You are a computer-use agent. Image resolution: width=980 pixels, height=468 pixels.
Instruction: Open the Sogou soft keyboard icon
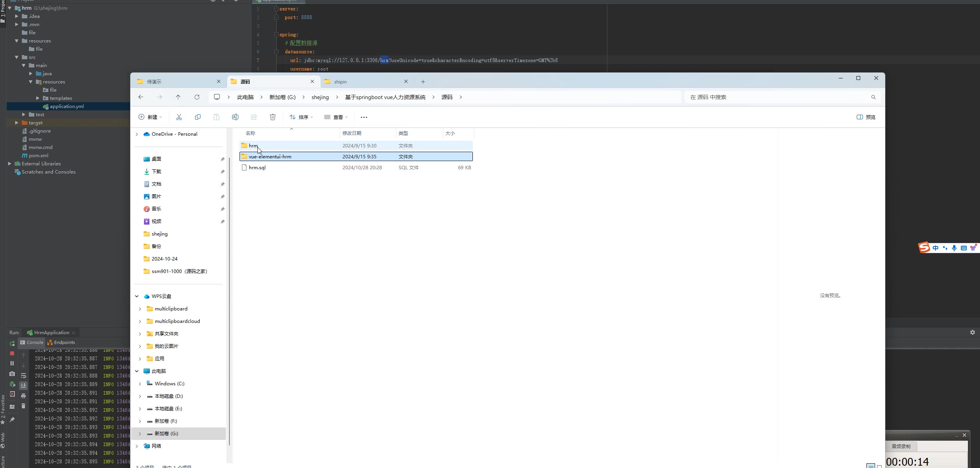[964, 248]
